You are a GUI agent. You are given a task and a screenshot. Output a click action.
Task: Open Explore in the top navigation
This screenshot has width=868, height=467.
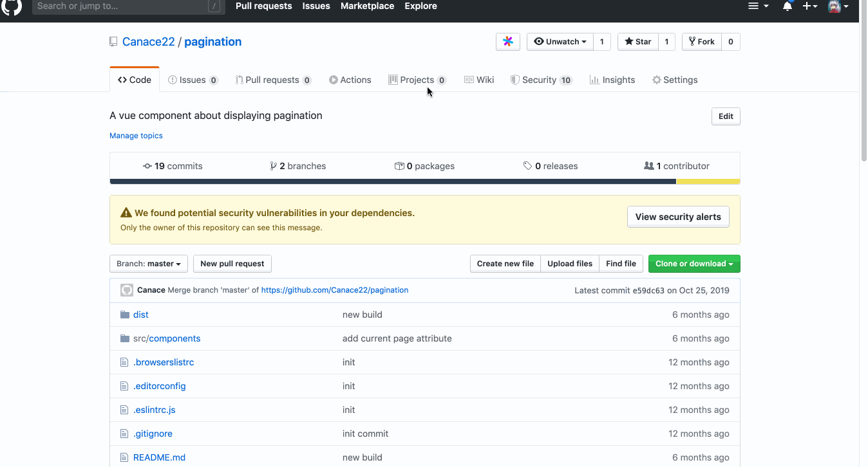pyautogui.click(x=421, y=6)
